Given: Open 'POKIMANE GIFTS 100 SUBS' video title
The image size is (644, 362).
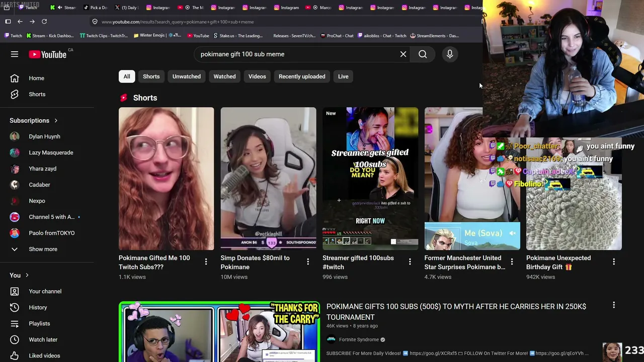Looking at the screenshot, I should (x=456, y=312).
